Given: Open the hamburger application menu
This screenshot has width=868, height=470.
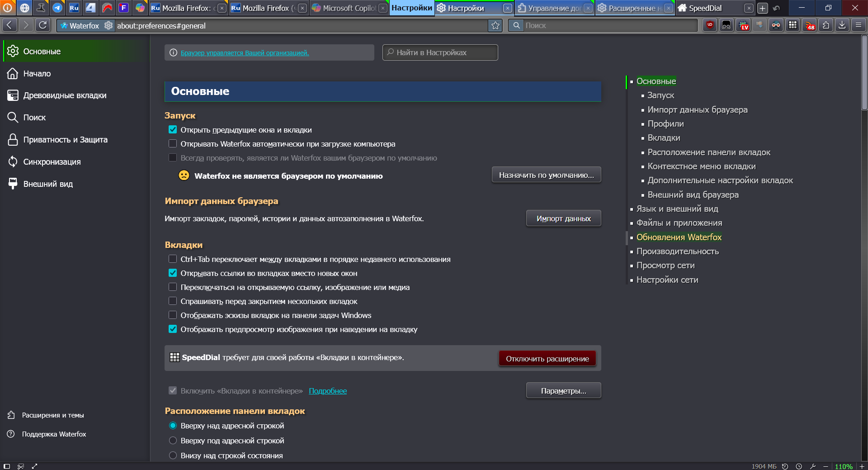Looking at the screenshot, I should (x=858, y=25).
